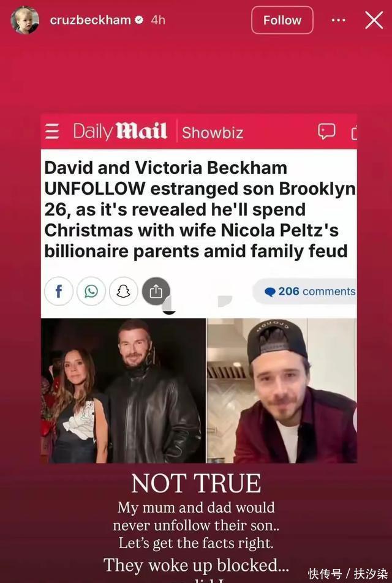
Task: Open the Showbiz section
Action: coord(213,133)
